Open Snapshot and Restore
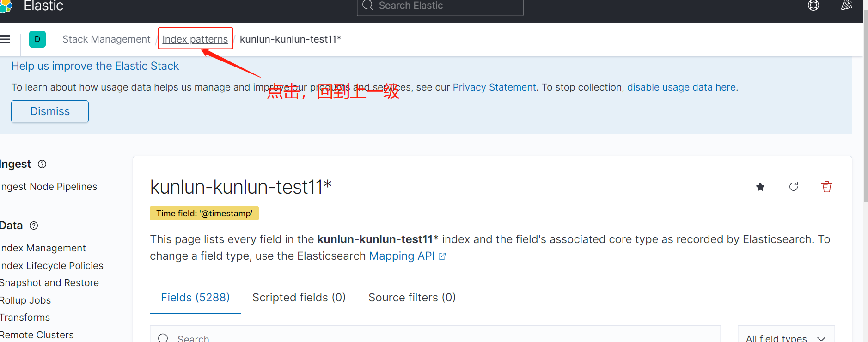The image size is (868, 342). click(49, 283)
